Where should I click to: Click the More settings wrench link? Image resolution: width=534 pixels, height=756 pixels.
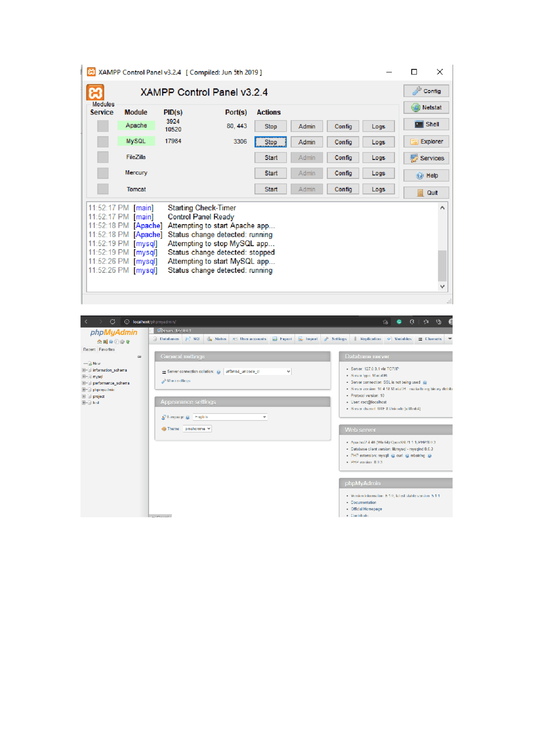[x=176, y=381]
